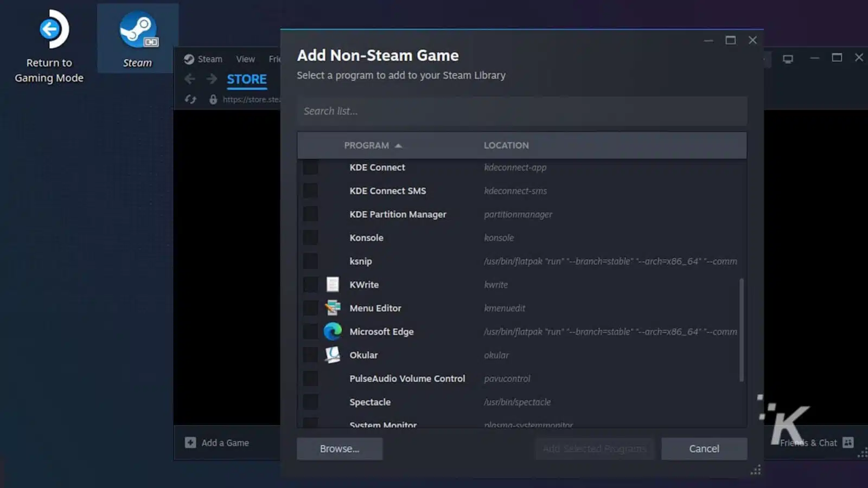Click the Okular application icon
The image size is (868, 488).
[333, 355]
